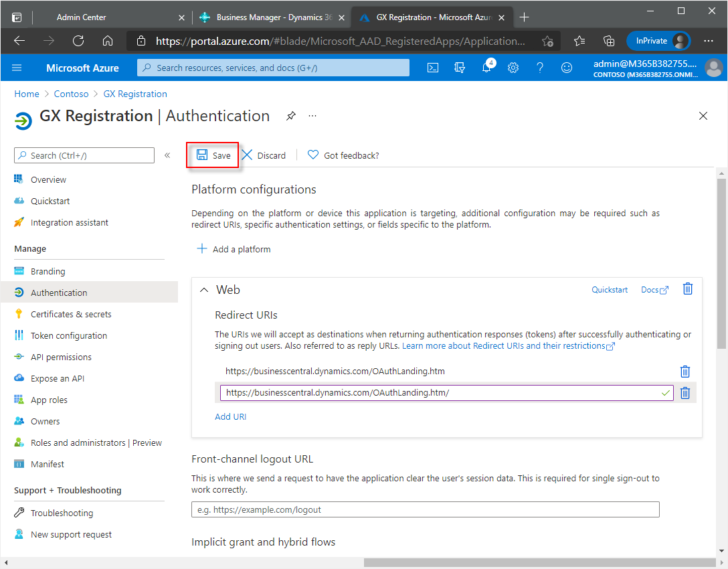
Task: Collapse the left navigation sidebar
Action: [x=167, y=155]
